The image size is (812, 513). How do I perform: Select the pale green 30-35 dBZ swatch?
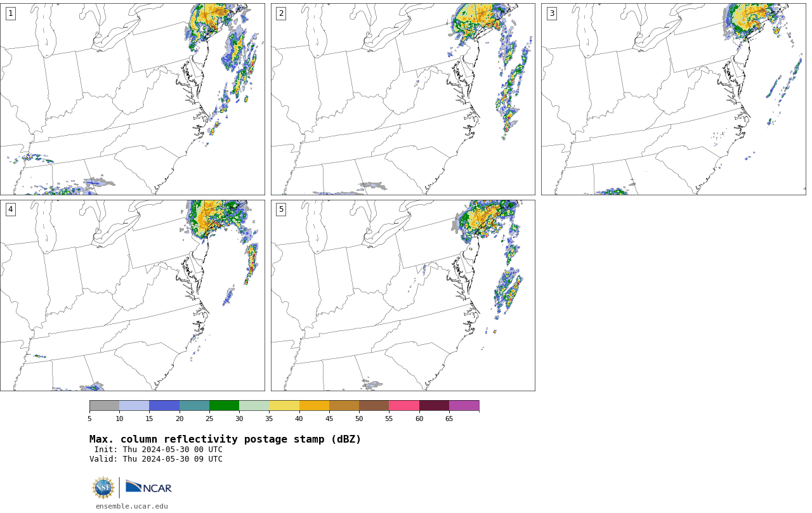(x=254, y=406)
